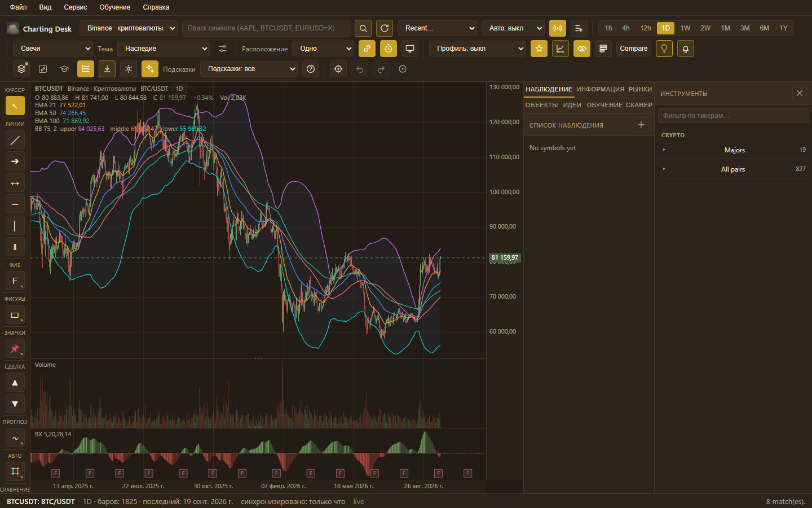
Task: Add symbol to watchlist with plus button
Action: 641,125
